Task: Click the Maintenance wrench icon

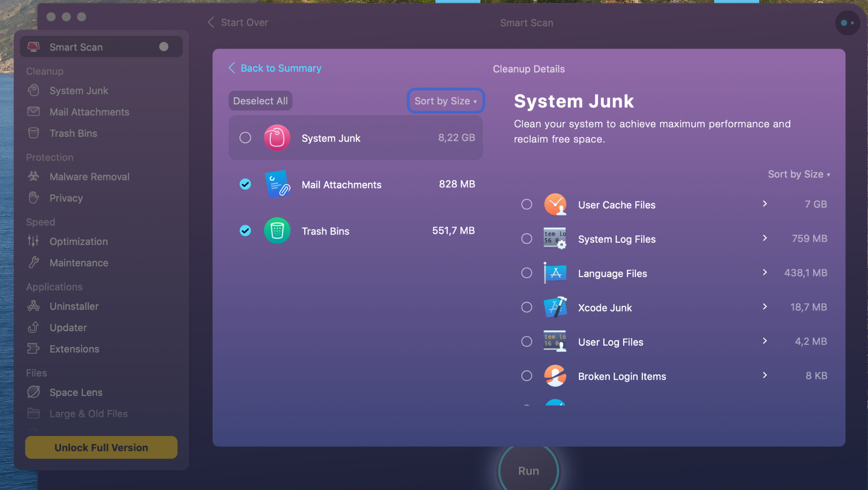Action: click(34, 262)
